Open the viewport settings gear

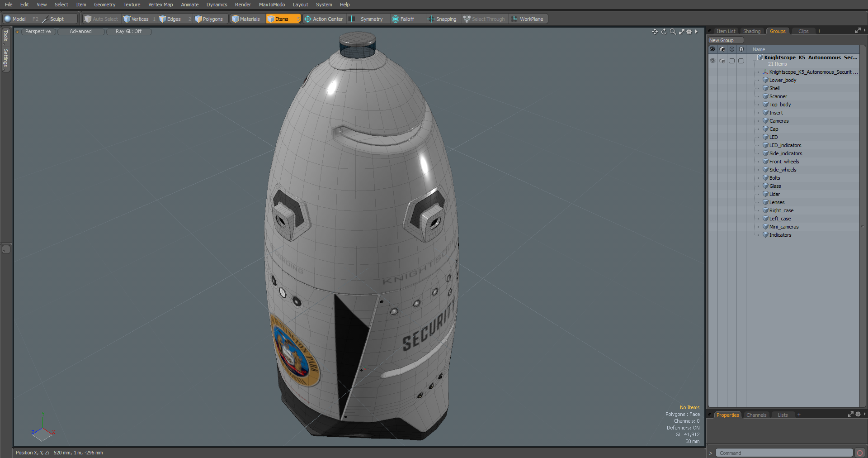tap(689, 32)
